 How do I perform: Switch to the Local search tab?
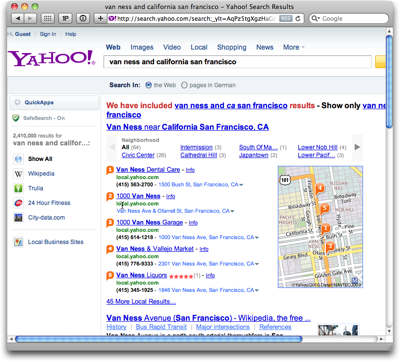coord(199,47)
